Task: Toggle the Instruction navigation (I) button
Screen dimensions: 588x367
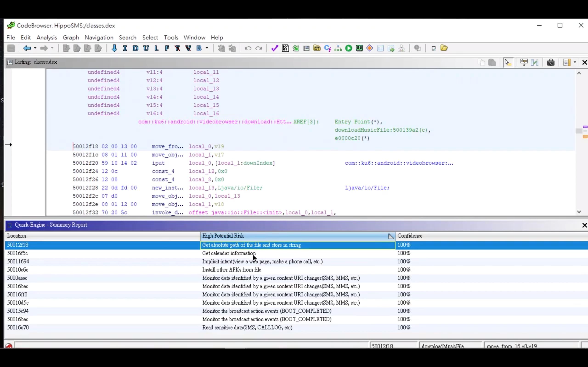Action: (x=125, y=48)
